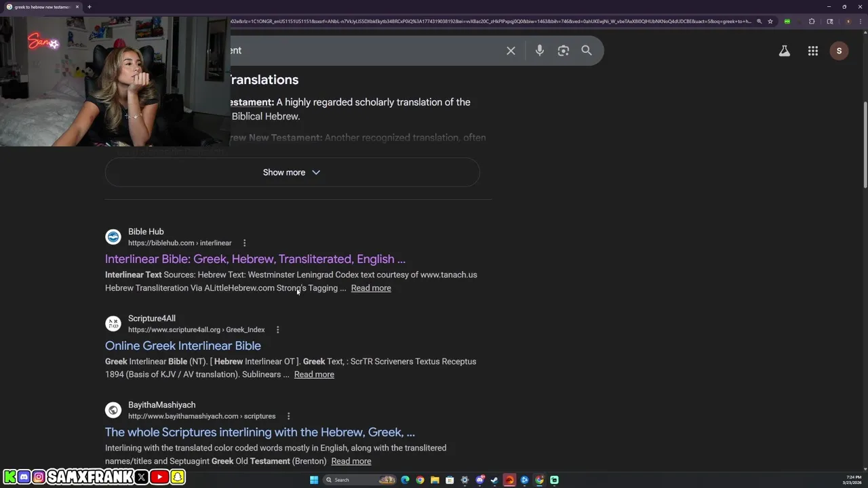868x488 pixels.
Task: Submit query with the magnifier search icon
Action: click(587, 51)
